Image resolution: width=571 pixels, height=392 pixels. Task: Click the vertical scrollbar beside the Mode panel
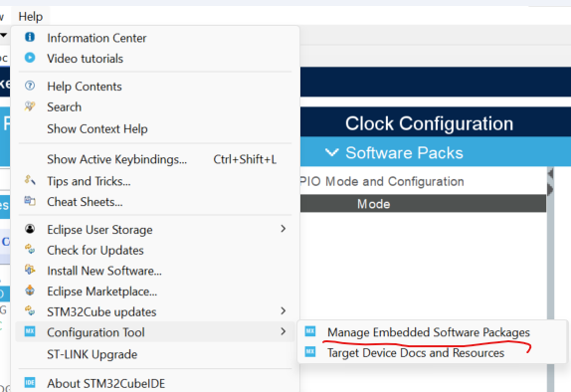[x=550, y=280]
